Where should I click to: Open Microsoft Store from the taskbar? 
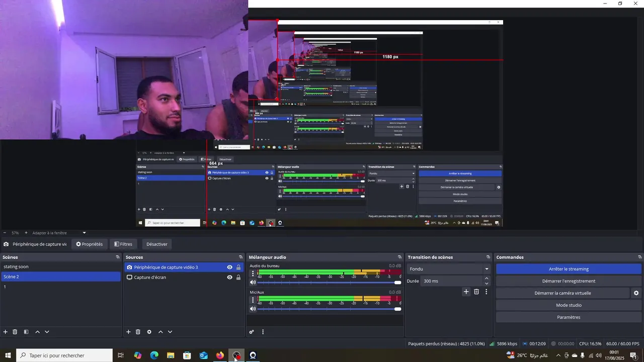point(187,355)
